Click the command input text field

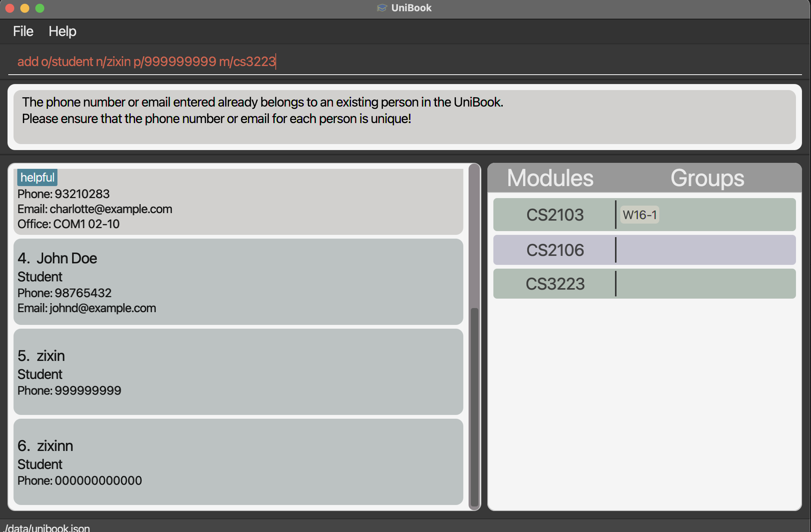coord(405,61)
